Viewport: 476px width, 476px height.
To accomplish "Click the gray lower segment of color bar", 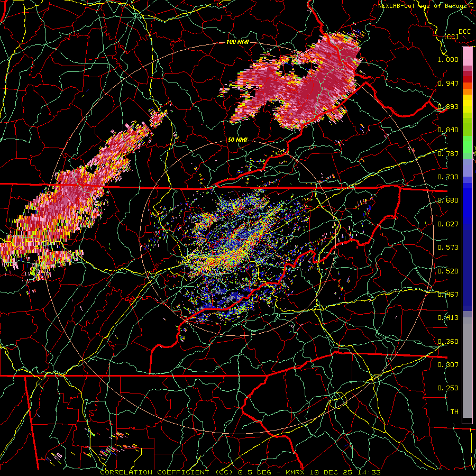I will pyautogui.click(x=467, y=368).
